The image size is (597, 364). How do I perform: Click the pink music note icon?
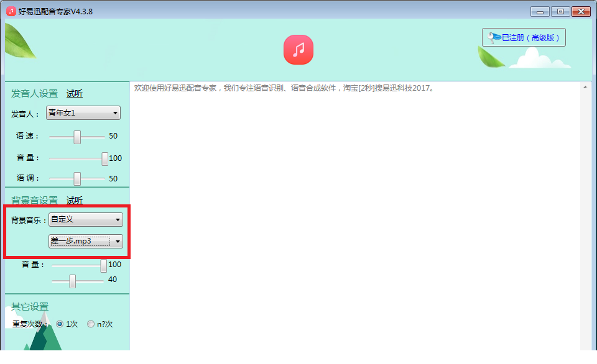(x=298, y=50)
